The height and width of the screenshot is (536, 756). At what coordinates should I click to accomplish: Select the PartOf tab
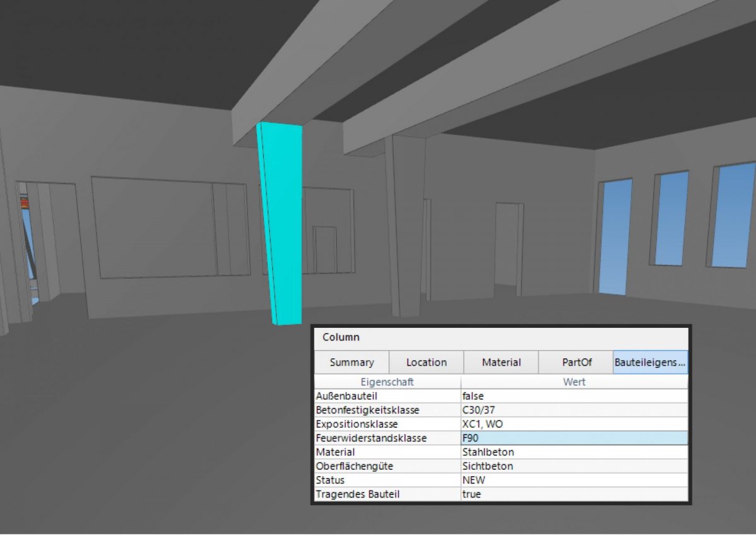tap(575, 363)
